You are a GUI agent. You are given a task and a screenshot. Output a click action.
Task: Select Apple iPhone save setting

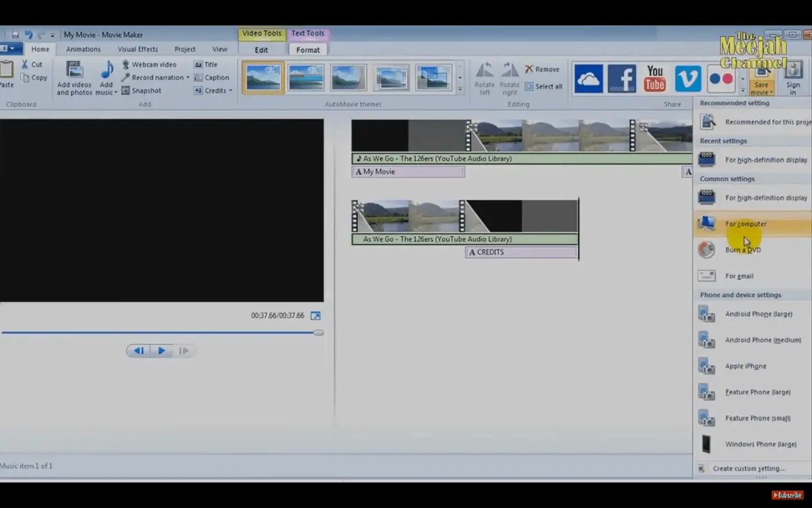tap(753, 366)
